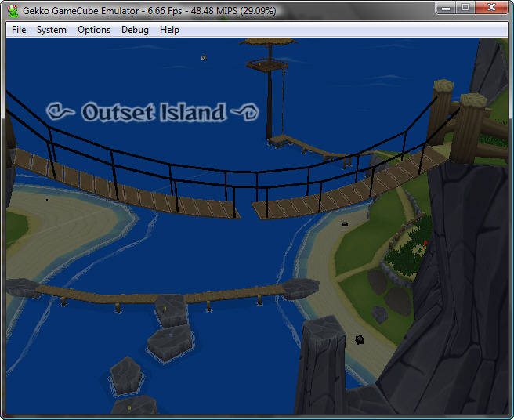Open the File menu
This screenshot has height=420, width=514.
click(x=19, y=30)
